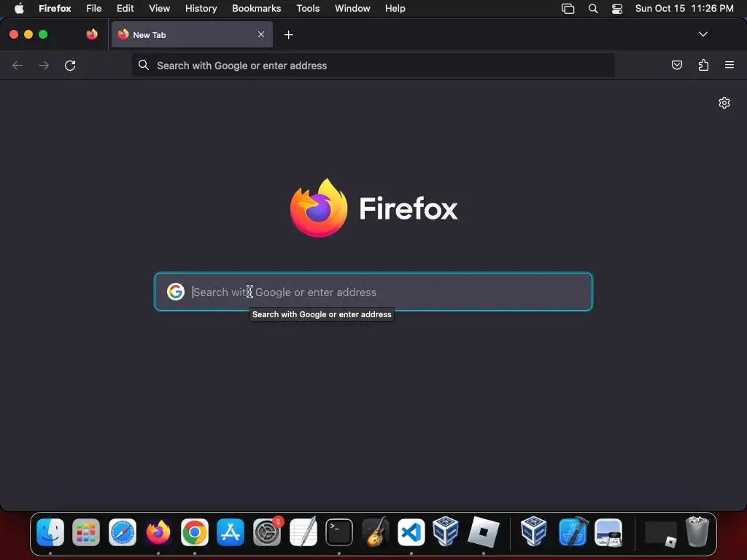The height and width of the screenshot is (560, 747).
Task: Open Save to Pocket icon
Action: [x=676, y=65]
